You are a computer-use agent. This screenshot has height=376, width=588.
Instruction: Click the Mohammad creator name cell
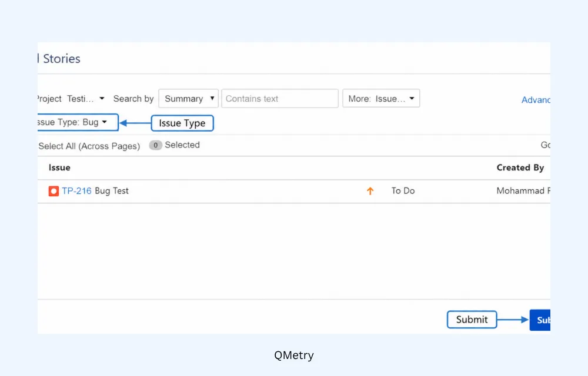point(523,190)
